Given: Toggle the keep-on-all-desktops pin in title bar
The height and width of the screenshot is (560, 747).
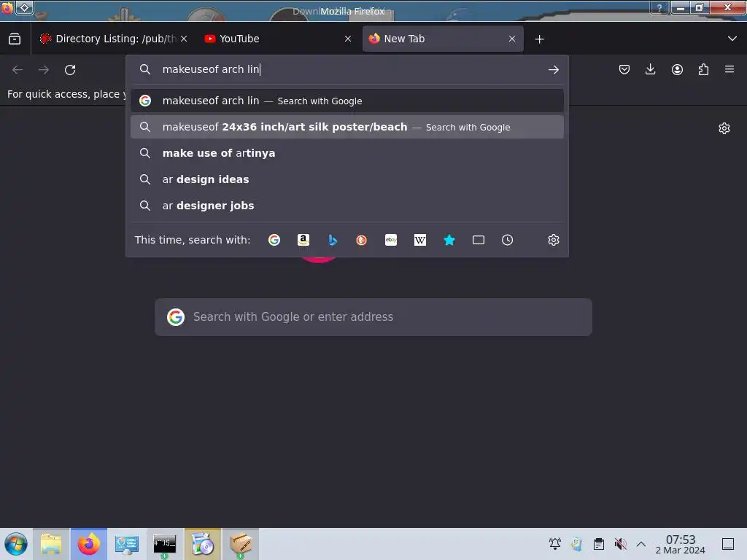Looking at the screenshot, I should 25,7.
